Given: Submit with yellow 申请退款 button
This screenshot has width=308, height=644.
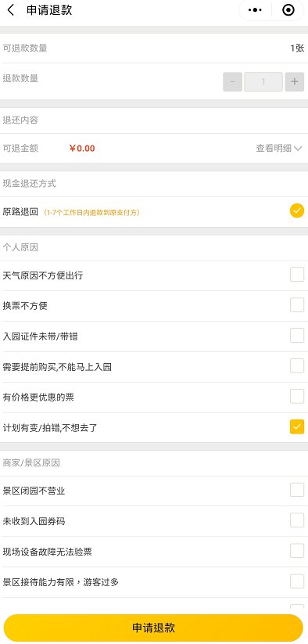Looking at the screenshot, I should tap(153, 628).
